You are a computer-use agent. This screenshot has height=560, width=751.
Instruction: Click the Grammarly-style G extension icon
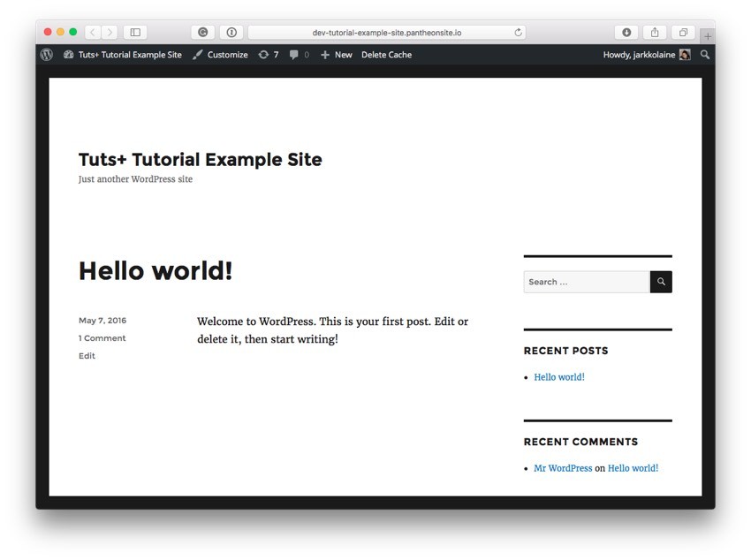tap(203, 32)
